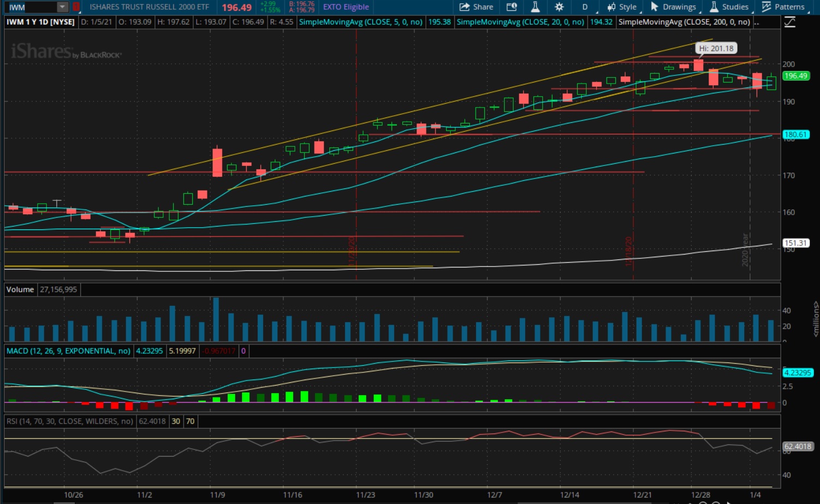Click RSI value 62.4018 in header
The height and width of the screenshot is (504, 820).
pos(152,422)
